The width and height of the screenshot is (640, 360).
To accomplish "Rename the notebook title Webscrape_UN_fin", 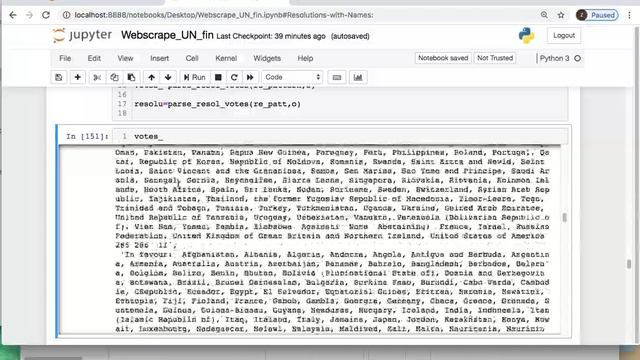I will pos(167,36).
